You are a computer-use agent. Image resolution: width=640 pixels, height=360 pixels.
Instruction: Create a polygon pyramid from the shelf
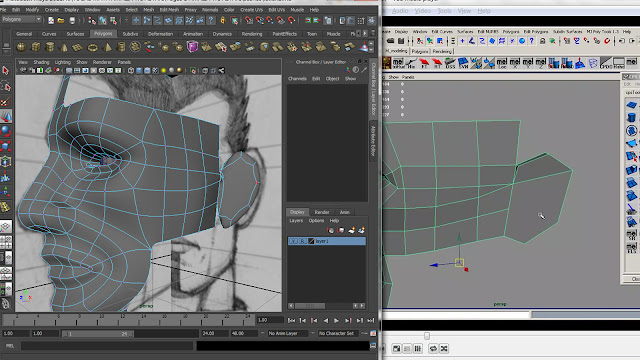coord(107,47)
